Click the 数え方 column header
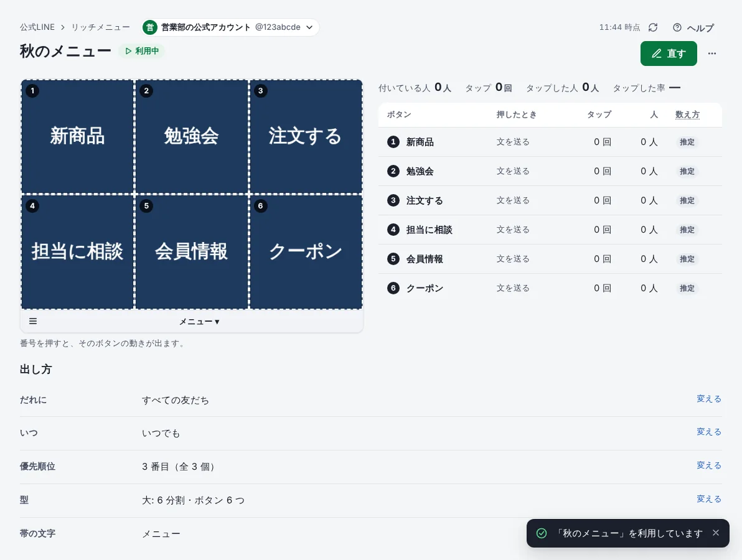 (x=687, y=114)
